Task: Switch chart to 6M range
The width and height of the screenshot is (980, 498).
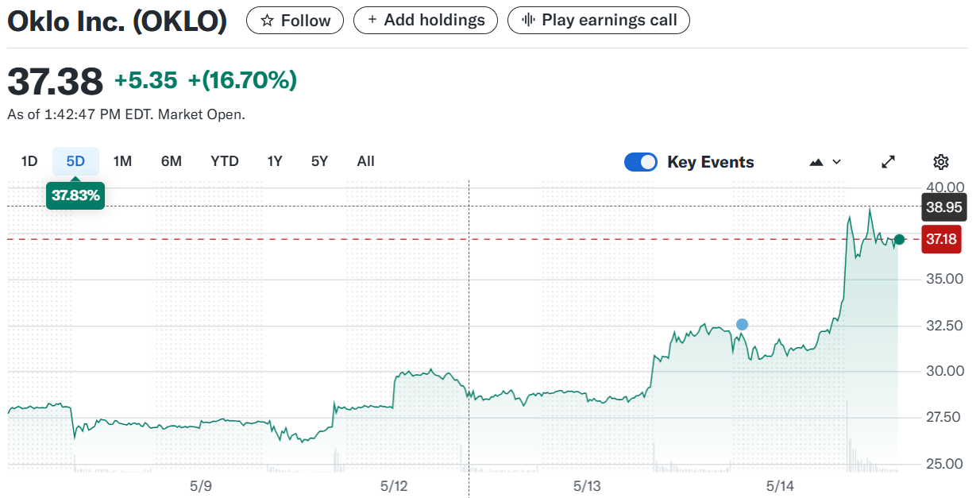Action: click(x=172, y=161)
